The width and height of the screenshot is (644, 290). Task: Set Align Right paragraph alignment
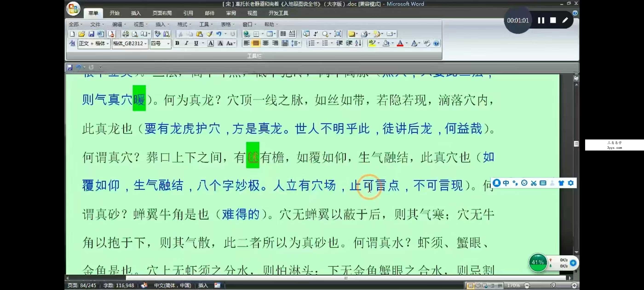click(x=275, y=43)
